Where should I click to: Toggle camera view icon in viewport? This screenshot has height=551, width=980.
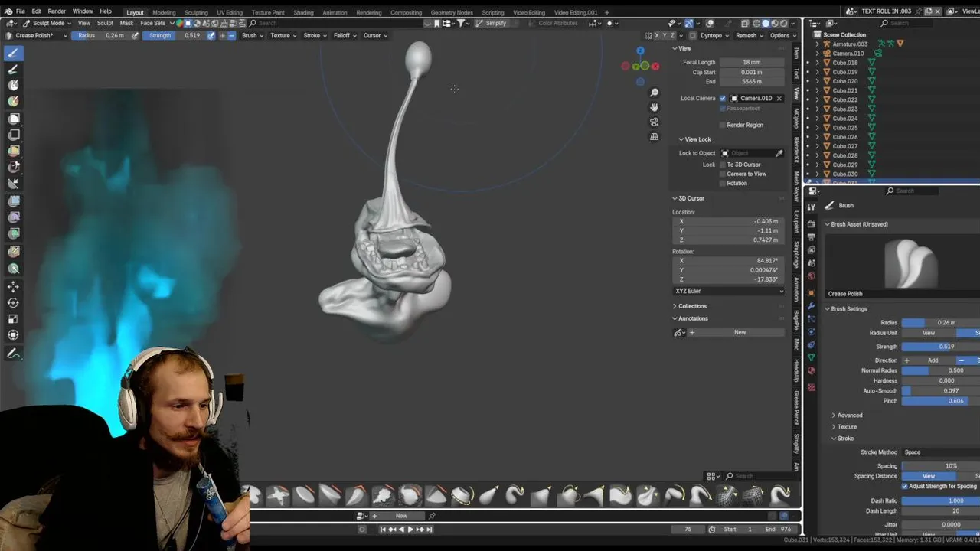tap(654, 122)
